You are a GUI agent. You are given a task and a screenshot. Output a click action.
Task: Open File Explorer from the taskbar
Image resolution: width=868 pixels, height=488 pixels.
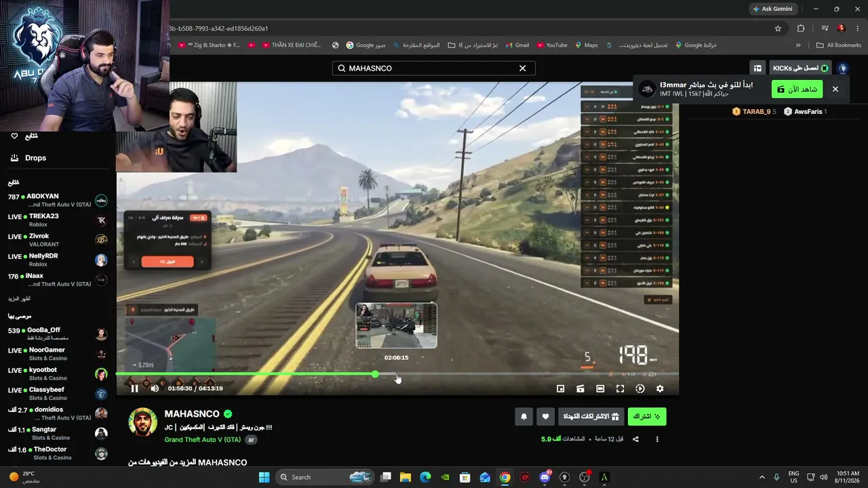click(406, 477)
